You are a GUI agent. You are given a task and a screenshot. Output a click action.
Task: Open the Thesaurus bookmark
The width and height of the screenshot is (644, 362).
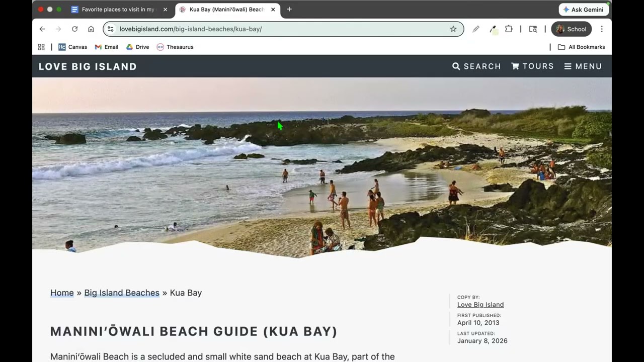pos(175,47)
